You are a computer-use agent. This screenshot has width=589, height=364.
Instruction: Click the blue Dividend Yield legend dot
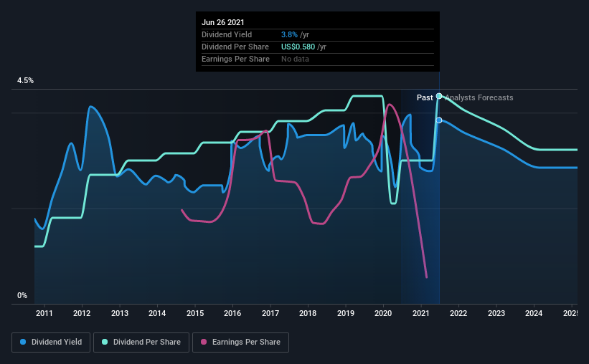[x=23, y=342]
